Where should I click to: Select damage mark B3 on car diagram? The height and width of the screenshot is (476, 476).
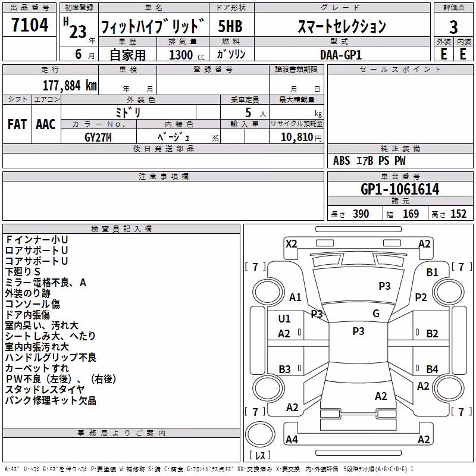pyautogui.click(x=285, y=369)
